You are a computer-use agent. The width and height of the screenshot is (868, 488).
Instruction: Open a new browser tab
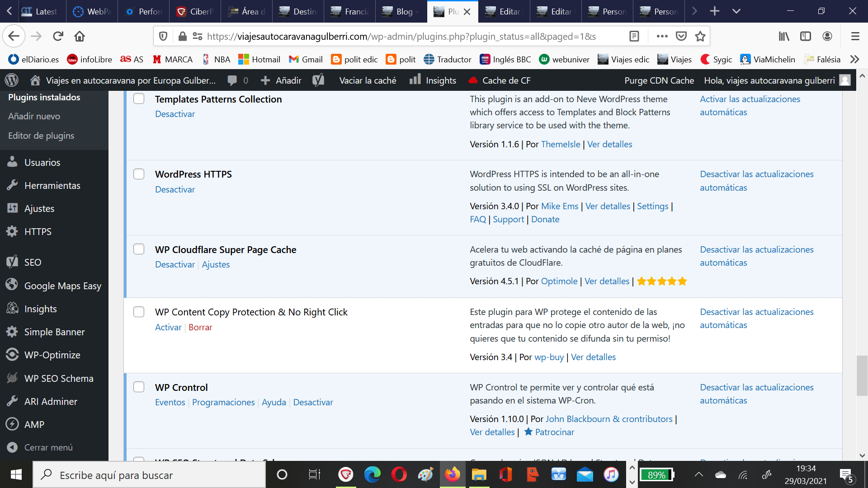715,11
